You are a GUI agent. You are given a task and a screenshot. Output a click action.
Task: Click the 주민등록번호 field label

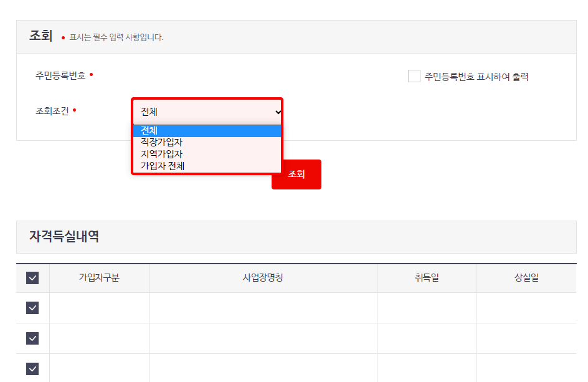61,75
